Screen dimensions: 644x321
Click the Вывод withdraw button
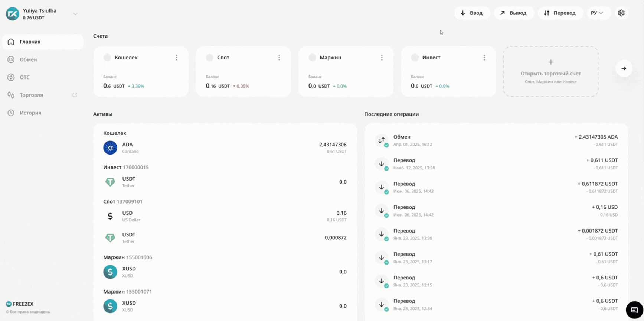[x=514, y=13]
